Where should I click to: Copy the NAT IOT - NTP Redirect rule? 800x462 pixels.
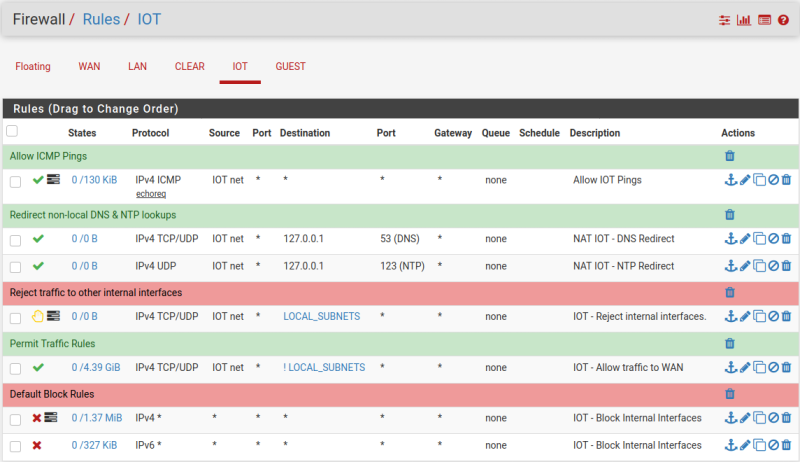[759, 266]
